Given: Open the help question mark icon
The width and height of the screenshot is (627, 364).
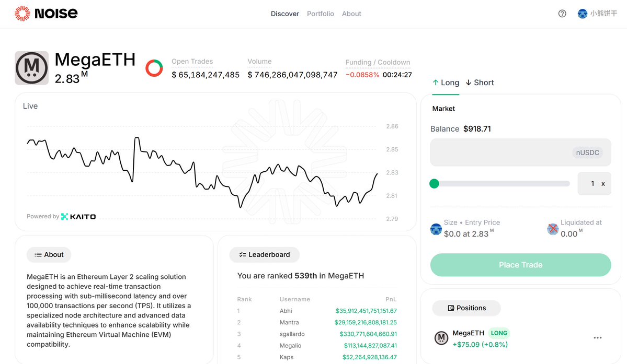Looking at the screenshot, I should click(562, 14).
